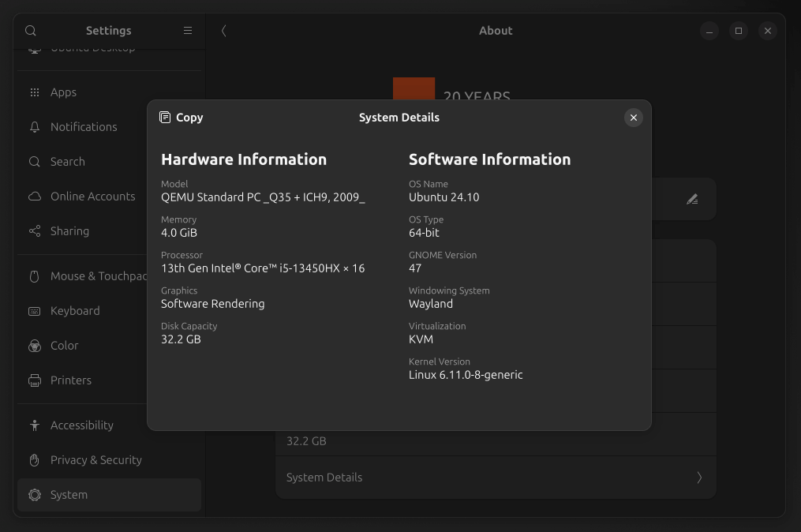Select the Color settings icon
The height and width of the screenshot is (532, 801).
pos(35,345)
